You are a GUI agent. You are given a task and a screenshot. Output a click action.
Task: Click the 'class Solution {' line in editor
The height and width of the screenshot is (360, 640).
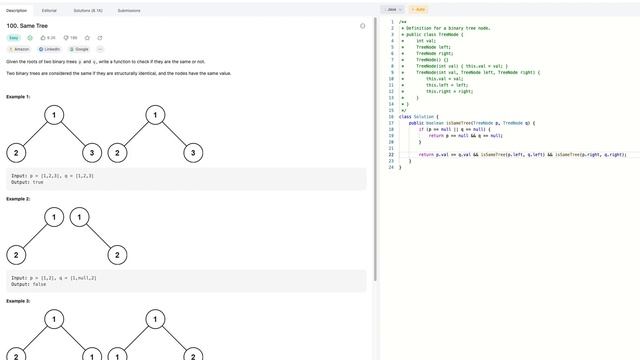(418, 117)
